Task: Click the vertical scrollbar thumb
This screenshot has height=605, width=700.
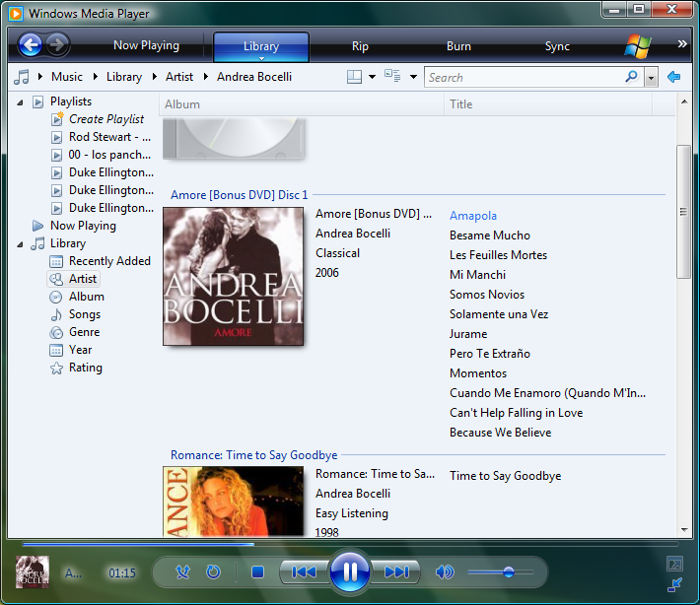Action: pyautogui.click(x=683, y=212)
